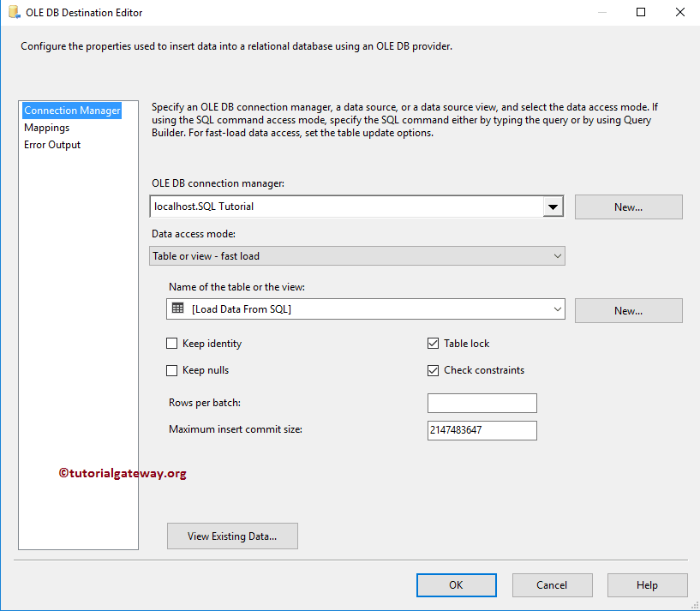Uncheck the Check constraints option
Screen dimensions: 700x611
tap(433, 371)
